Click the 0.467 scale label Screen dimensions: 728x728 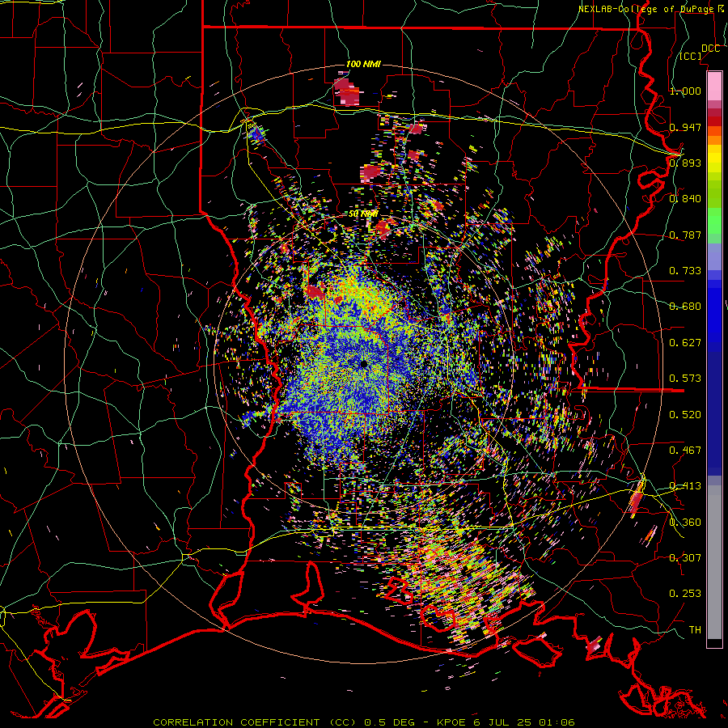point(685,451)
